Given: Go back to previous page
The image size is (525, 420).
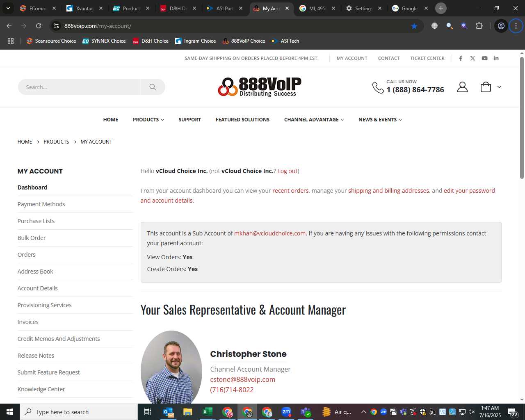Looking at the screenshot, I should tap(9, 26).
